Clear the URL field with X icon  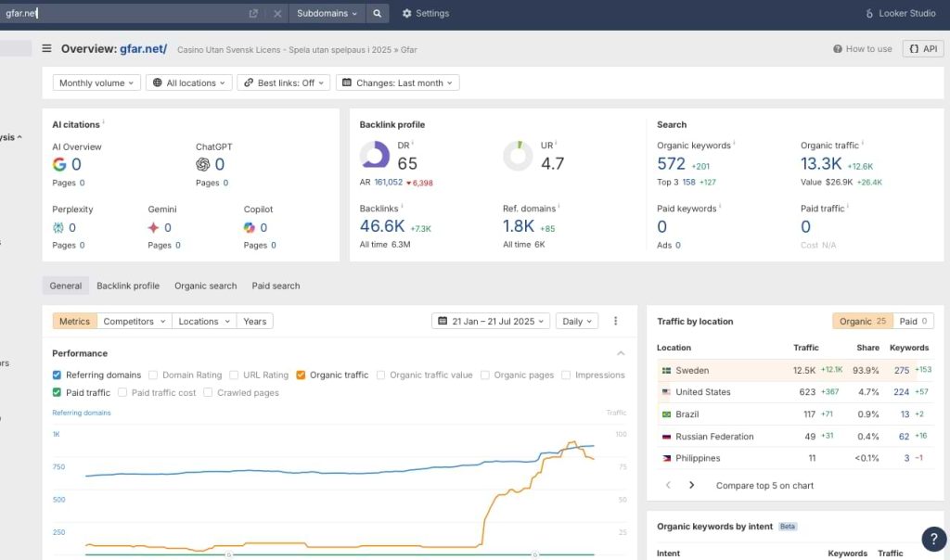277,14
